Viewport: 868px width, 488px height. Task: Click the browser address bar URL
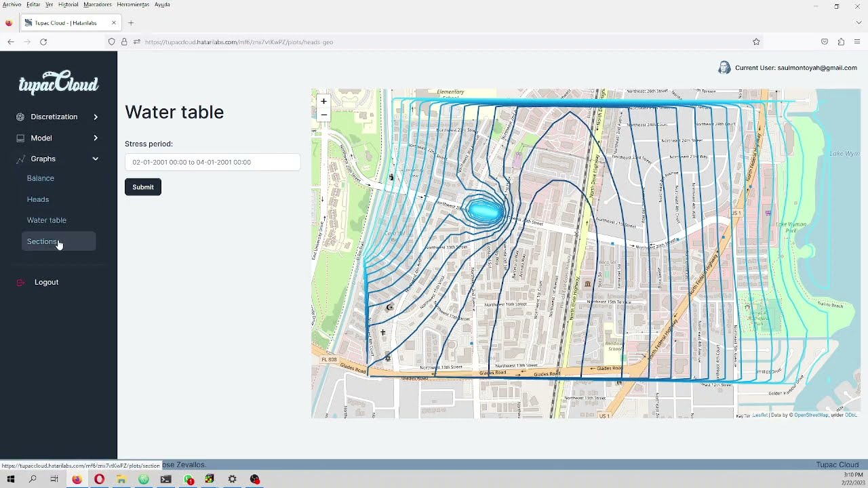pos(239,42)
